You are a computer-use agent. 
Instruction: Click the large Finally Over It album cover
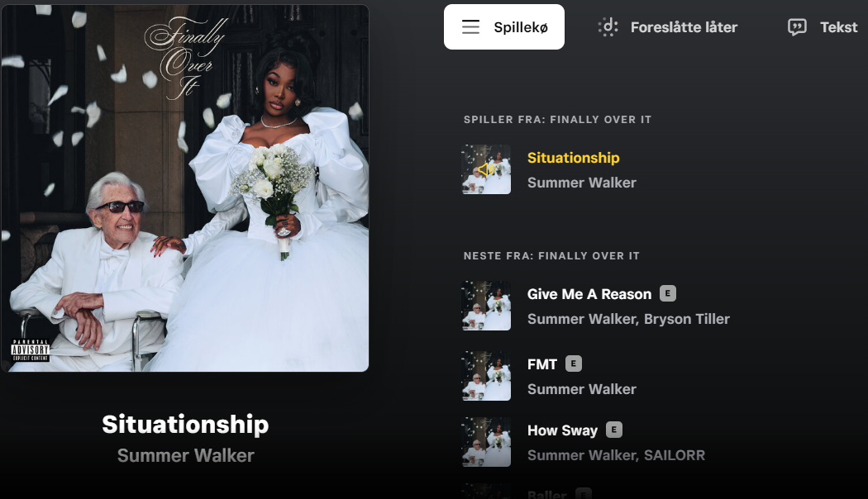point(185,188)
